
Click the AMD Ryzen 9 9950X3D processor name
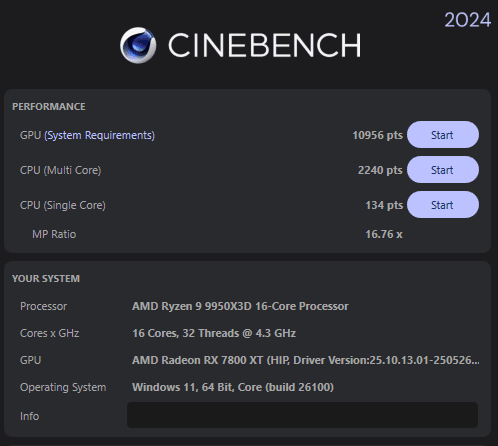tap(240, 306)
